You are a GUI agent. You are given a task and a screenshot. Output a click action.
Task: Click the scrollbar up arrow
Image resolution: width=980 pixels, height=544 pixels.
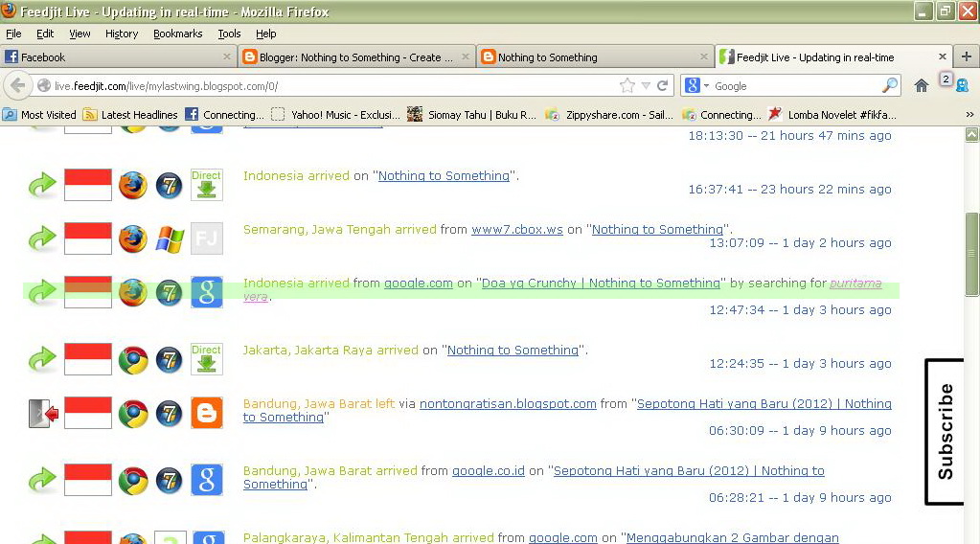click(971, 135)
